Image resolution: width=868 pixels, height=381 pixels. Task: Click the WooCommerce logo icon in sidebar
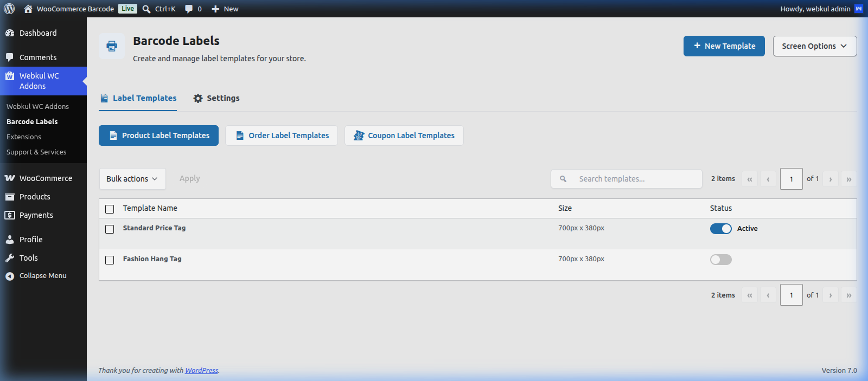point(10,178)
